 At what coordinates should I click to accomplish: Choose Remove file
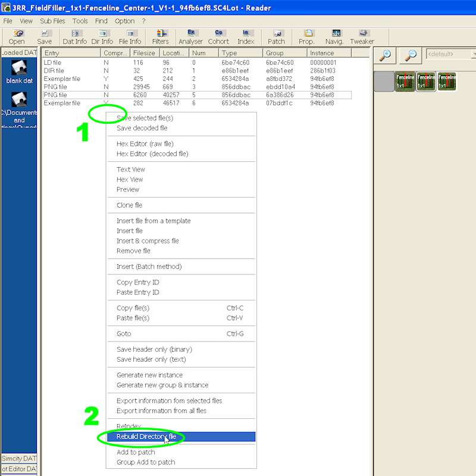click(x=181, y=250)
